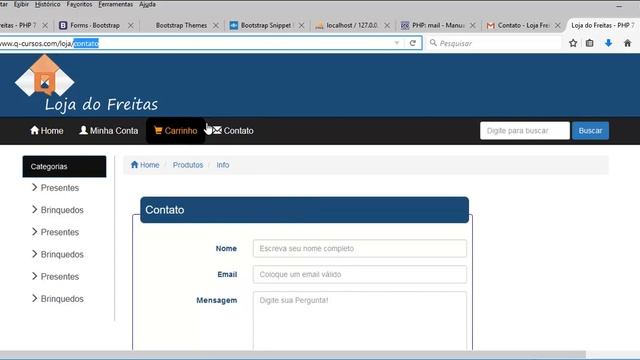Screen dimensions: 640x360
Task: Click the Gmail favicon on Contato tab
Action: pyautogui.click(x=491, y=25)
